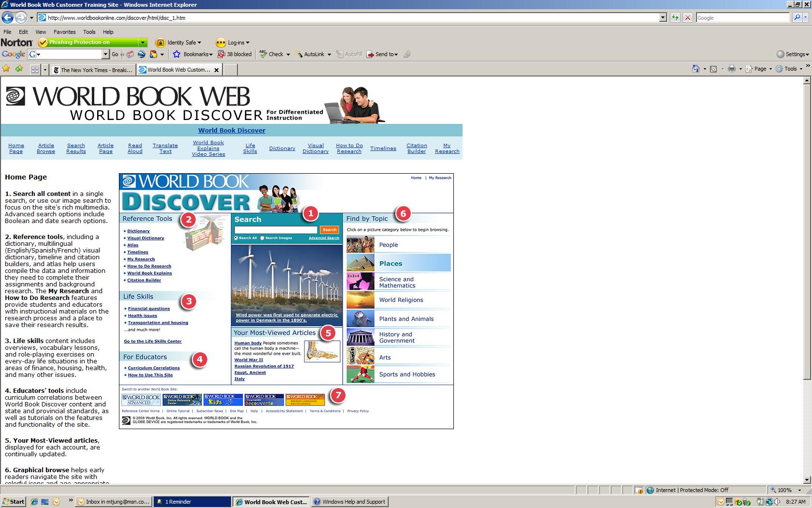This screenshot has width=812, height=508.
Task: Click the World Book globe logo in header
Action: [15, 96]
